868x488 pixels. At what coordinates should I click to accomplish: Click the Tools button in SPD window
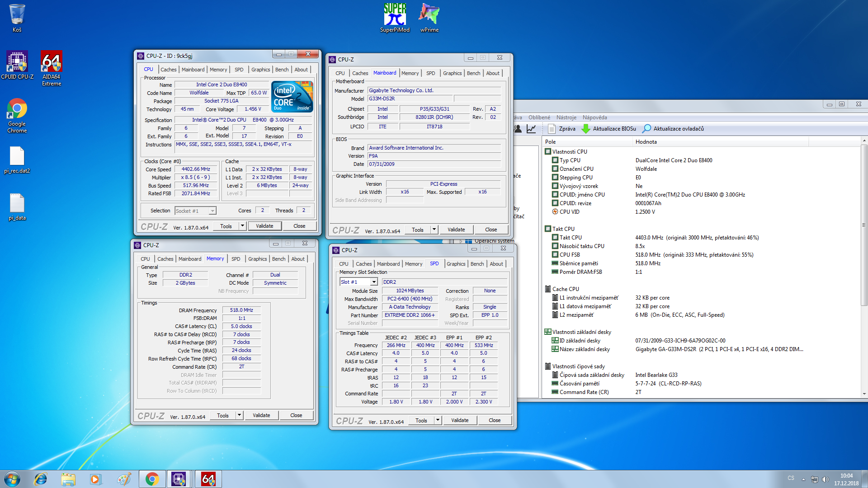421,420
